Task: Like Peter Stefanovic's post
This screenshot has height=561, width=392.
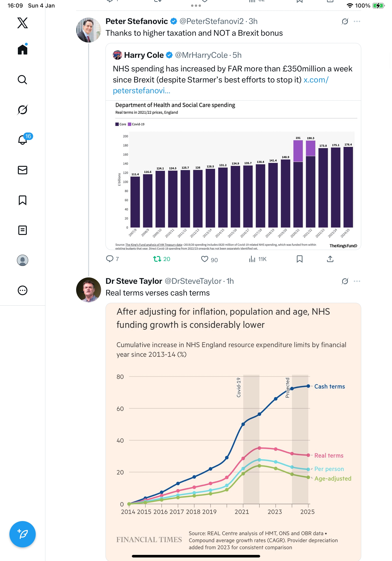Action: (x=204, y=259)
